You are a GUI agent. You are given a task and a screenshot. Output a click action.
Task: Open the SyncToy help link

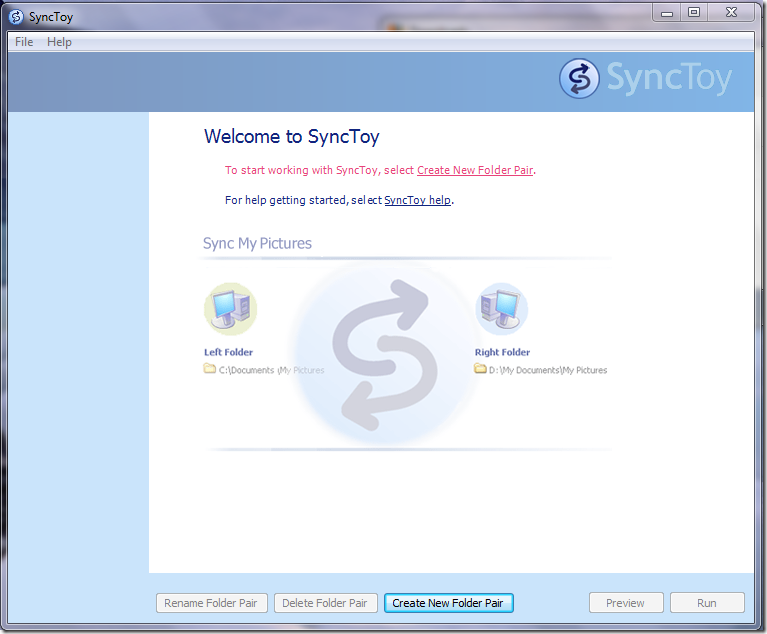417,200
